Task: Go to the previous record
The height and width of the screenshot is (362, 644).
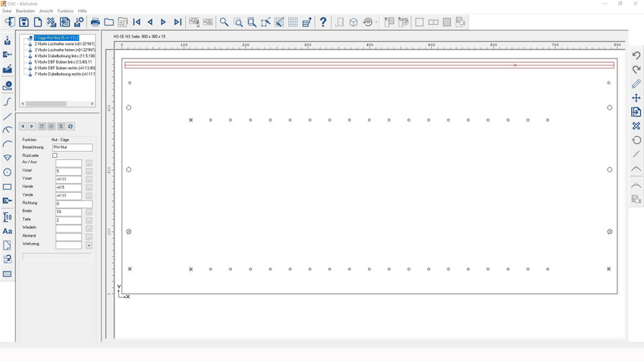Action: point(150,23)
